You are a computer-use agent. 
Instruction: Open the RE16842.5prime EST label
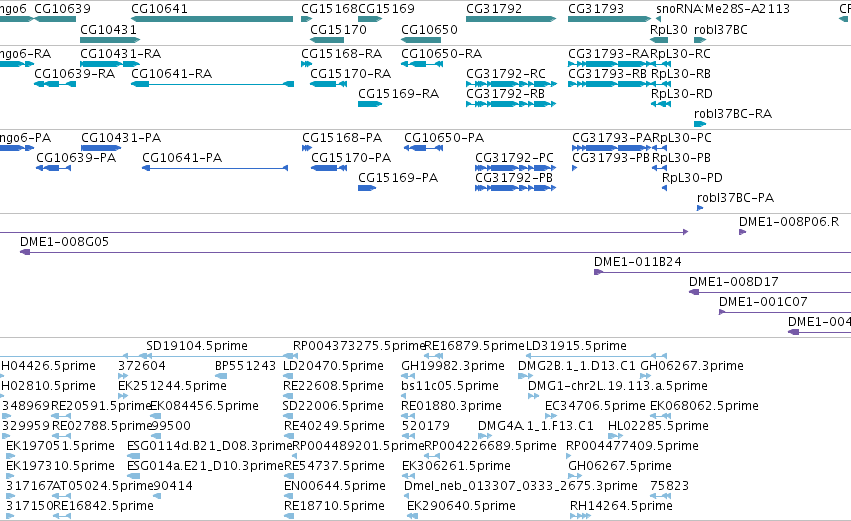[103, 506]
